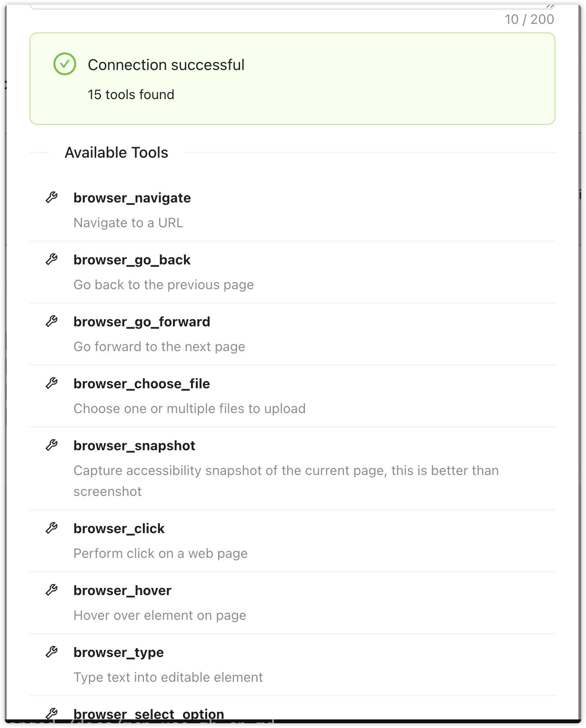This screenshot has height=728, width=586.
Task: Choose the browser_choose_file tool title
Action: pyautogui.click(x=141, y=384)
